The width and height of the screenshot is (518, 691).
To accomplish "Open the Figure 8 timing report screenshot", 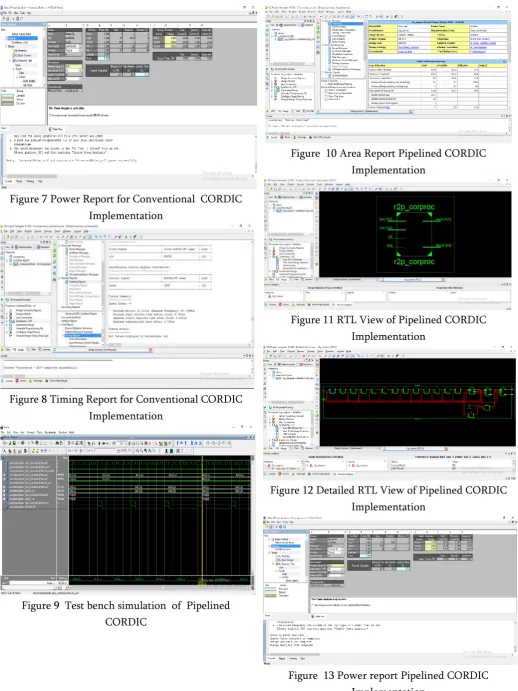I will [127, 306].
